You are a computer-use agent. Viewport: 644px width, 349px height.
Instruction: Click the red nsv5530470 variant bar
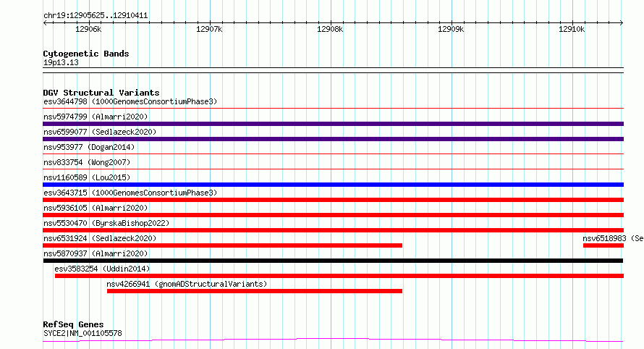tap(333, 230)
